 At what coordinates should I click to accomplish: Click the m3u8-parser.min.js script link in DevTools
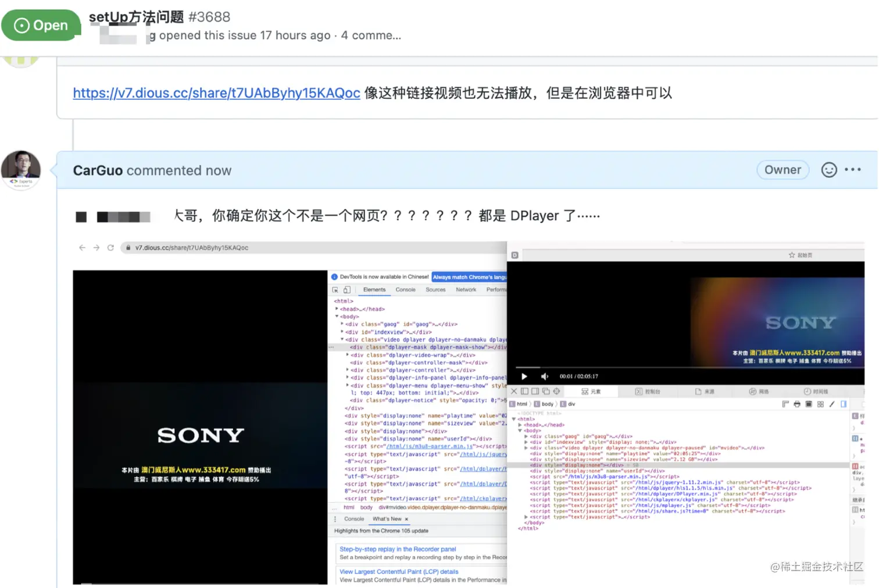tap(430, 446)
